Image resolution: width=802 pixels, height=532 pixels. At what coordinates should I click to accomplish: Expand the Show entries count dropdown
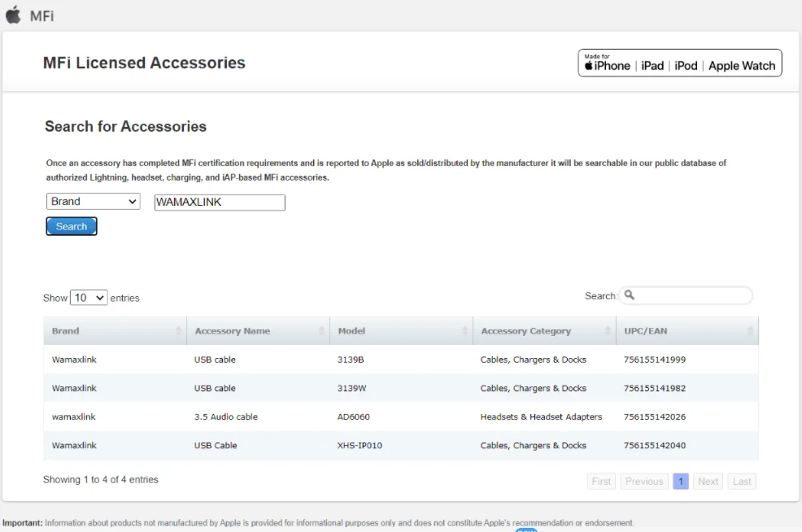coord(89,298)
